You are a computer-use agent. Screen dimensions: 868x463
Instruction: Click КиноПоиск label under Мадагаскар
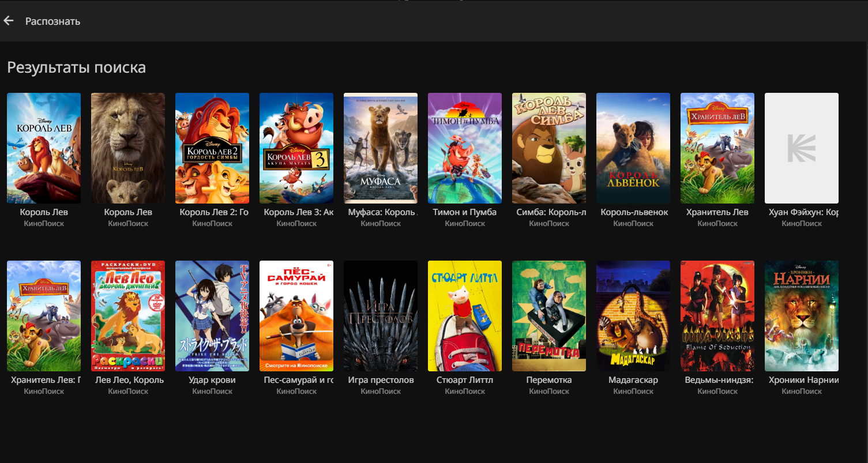pos(633,392)
